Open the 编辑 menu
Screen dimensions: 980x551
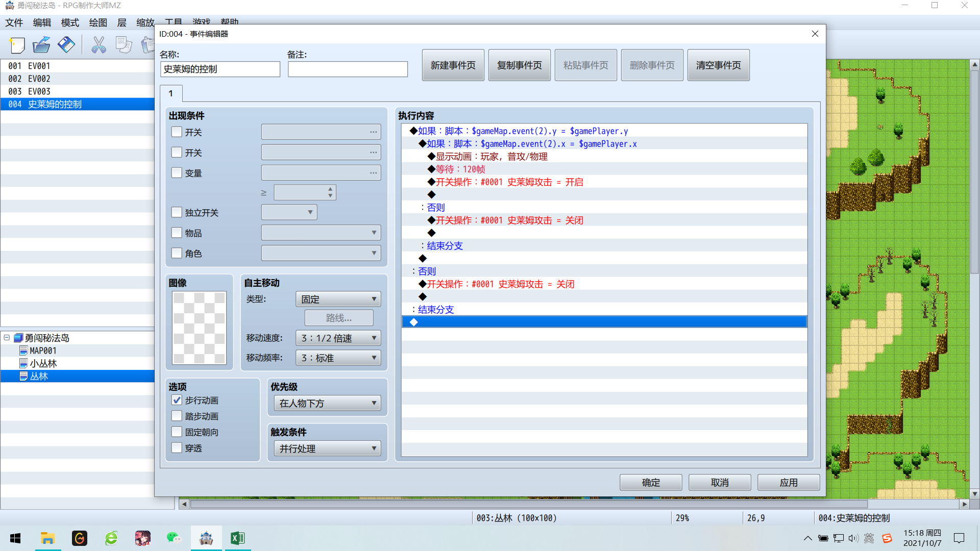(42, 22)
